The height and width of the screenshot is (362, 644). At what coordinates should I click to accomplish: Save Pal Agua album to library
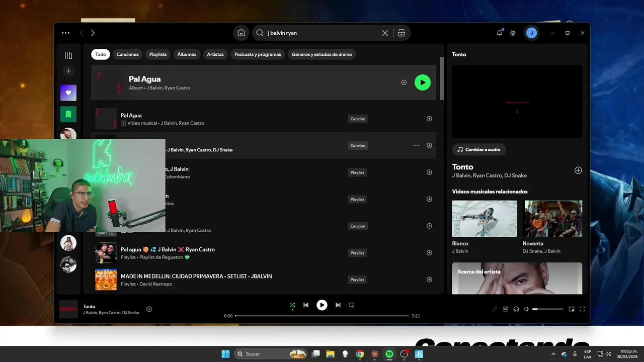[404, 82]
